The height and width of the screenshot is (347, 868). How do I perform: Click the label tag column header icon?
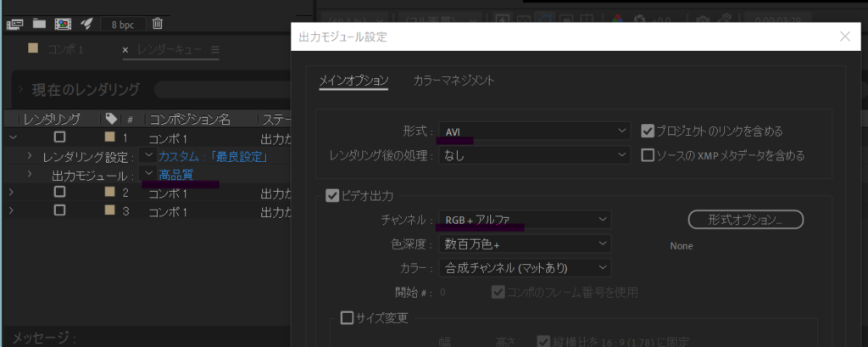(x=111, y=119)
